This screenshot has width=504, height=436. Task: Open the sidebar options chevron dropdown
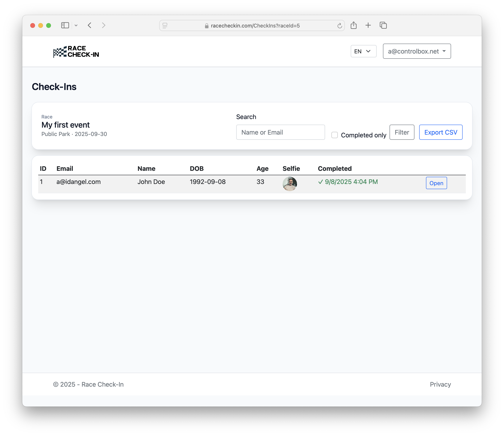point(76,25)
